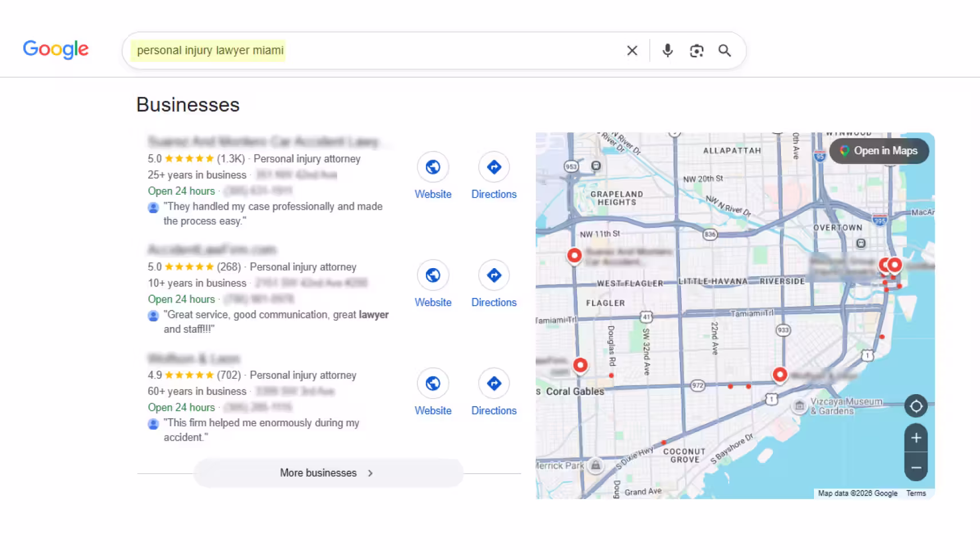980x550 pixels.
Task: Click the Google logo
Action: pyautogui.click(x=56, y=49)
